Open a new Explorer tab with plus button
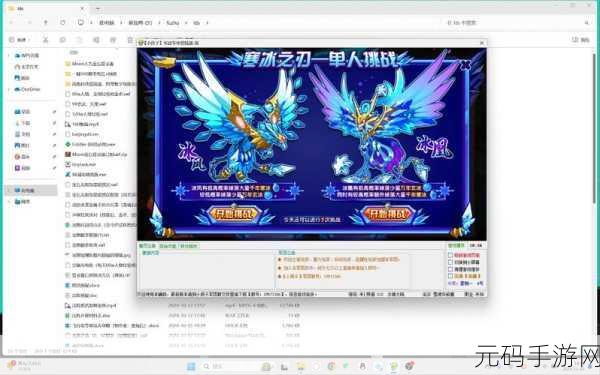The width and height of the screenshot is (600, 375). [98, 8]
